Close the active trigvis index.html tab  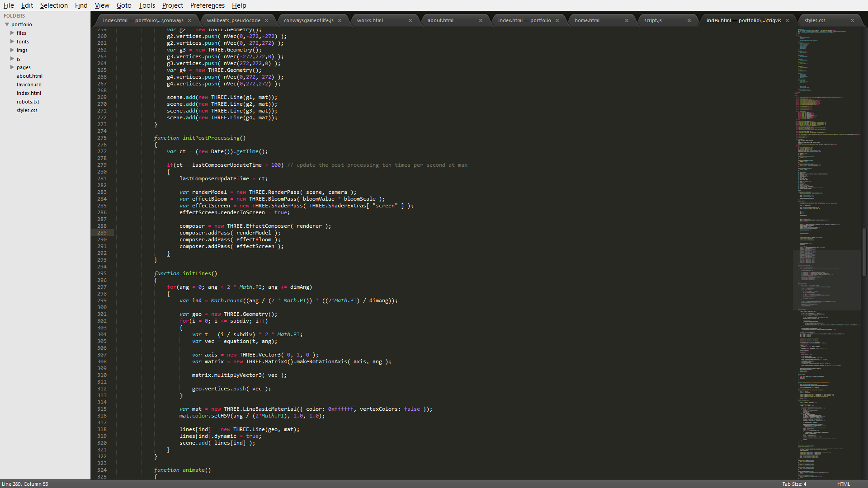click(787, 20)
